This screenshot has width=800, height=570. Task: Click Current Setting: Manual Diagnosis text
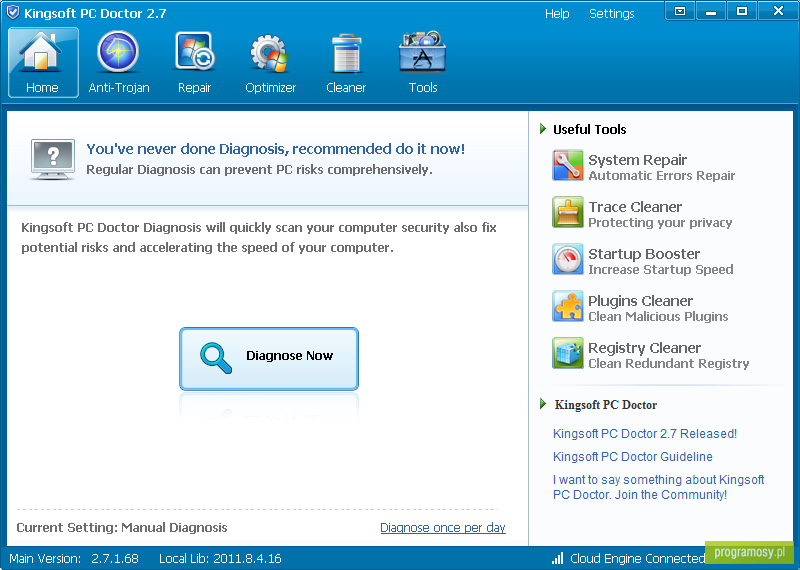pos(122,528)
